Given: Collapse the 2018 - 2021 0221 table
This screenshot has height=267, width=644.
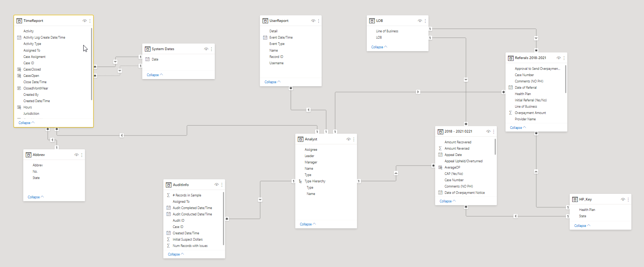Looking at the screenshot, I should coord(447,201).
